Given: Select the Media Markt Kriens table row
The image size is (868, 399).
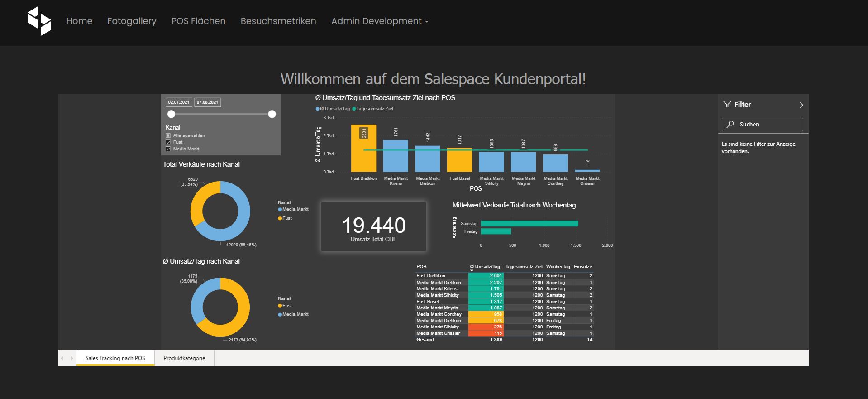Looking at the screenshot, I should coord(504,288).
